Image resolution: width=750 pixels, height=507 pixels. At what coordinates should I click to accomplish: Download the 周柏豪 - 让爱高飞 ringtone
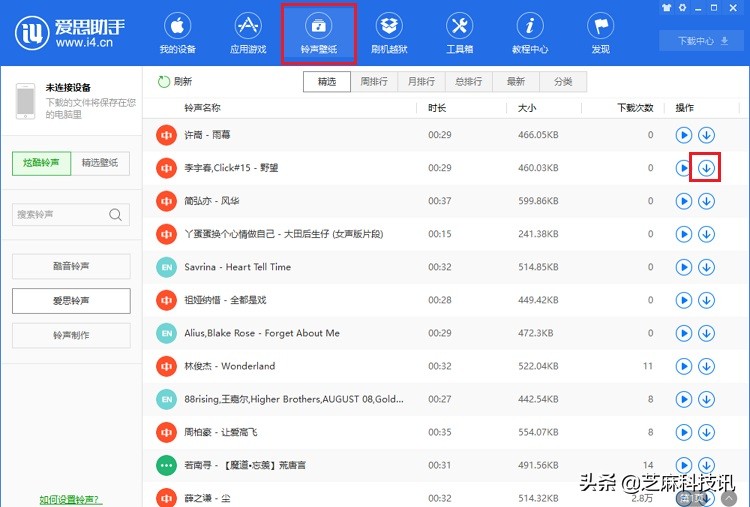point(706,432)
